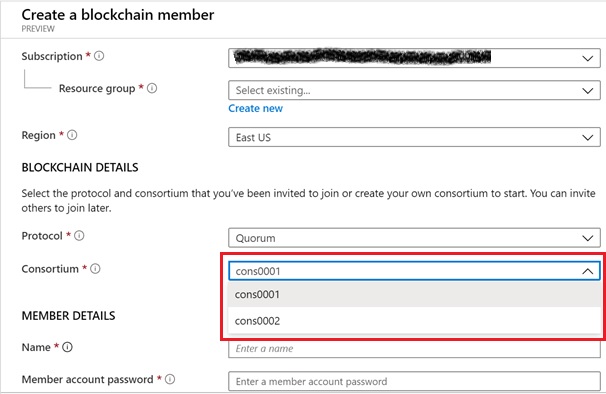Expand the Region dropdown chevron
This screenshot has width=606, height=394.
point(587,138)
